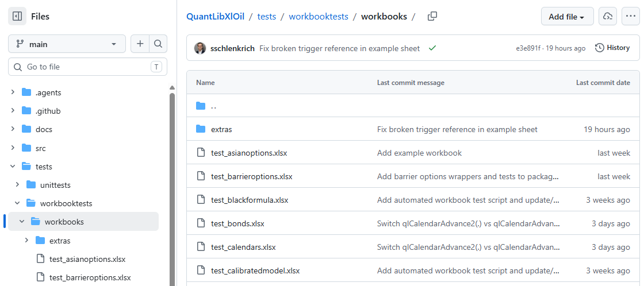
Task: Expand the src folder chevron
Action: [x=13, y=148]
